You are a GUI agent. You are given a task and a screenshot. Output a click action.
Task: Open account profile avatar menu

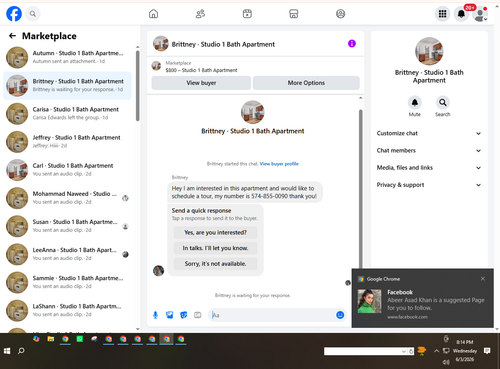[480, 14]
